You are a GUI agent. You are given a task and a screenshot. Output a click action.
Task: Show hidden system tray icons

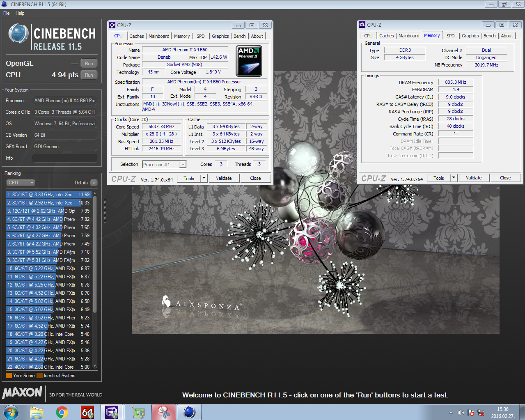click(x=451, y=413)
